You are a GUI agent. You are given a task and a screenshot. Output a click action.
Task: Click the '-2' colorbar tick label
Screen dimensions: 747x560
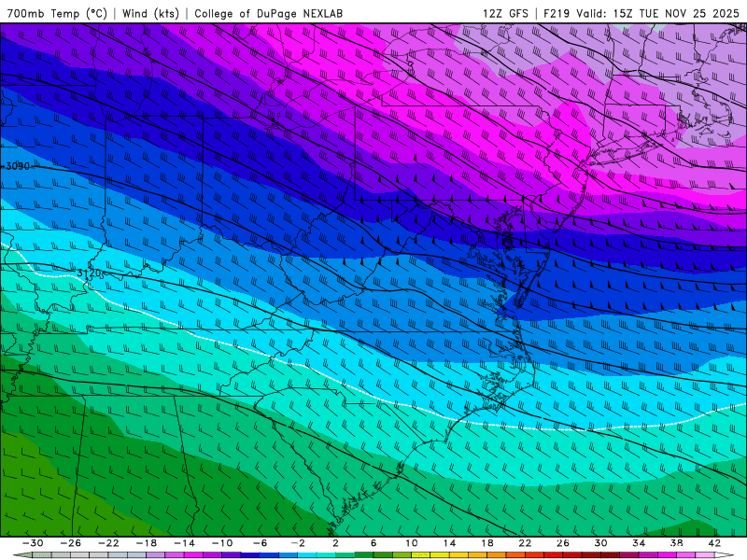[298, 543]
